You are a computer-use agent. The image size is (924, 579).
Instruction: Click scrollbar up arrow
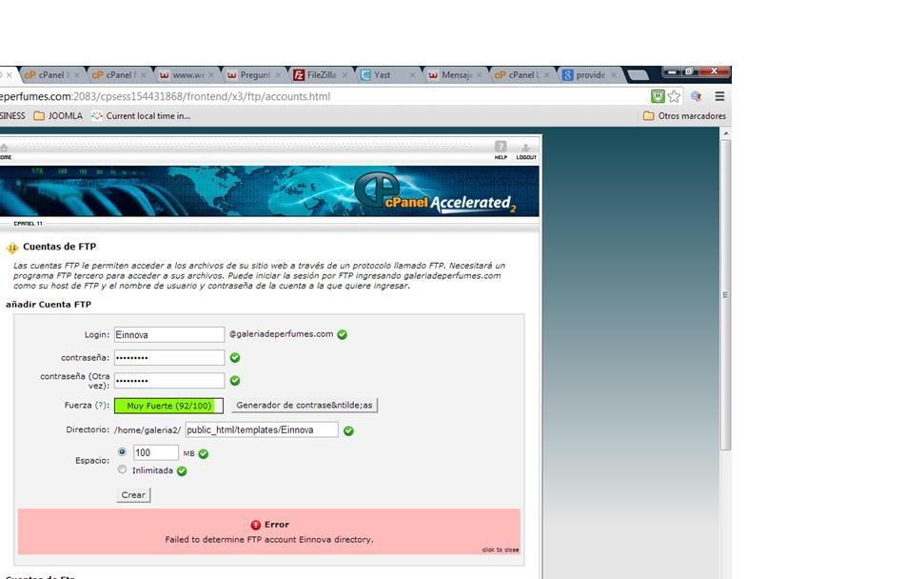(x=725, y=133)
